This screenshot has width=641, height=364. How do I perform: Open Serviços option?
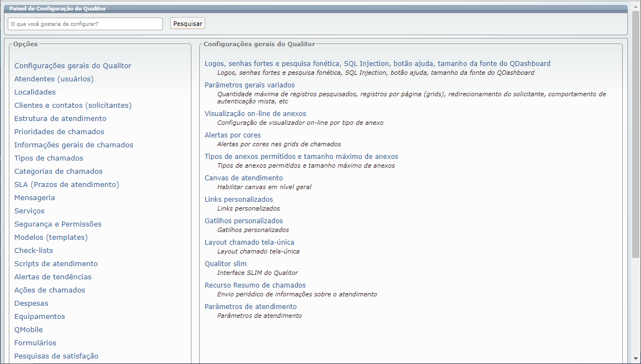pyautogui.click(x=29, y=211)
